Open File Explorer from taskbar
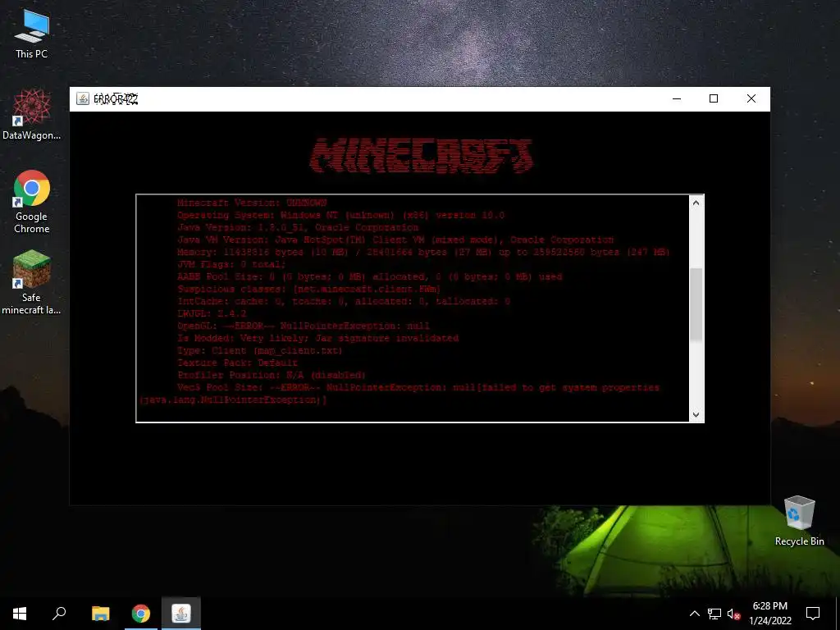The width and height of the screenshot is (840, 630). (x=100, y=614)
